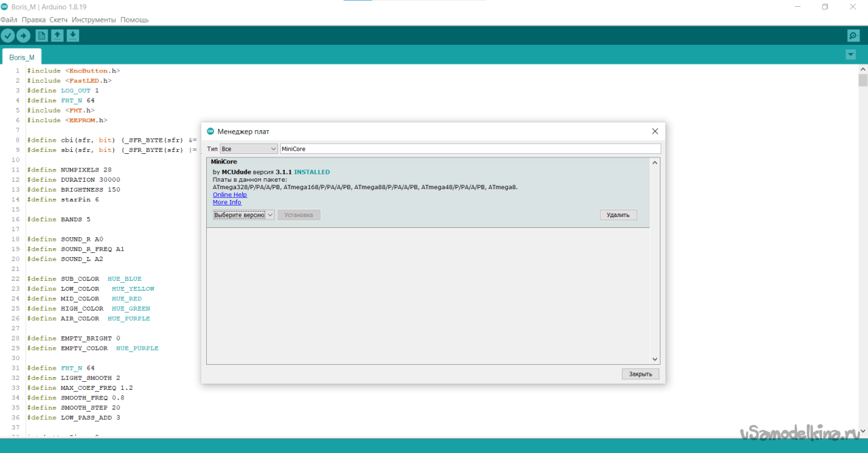Open the tab options arrow menu
The height and width of the screenshot is (453, 868).
pos(850,54)
